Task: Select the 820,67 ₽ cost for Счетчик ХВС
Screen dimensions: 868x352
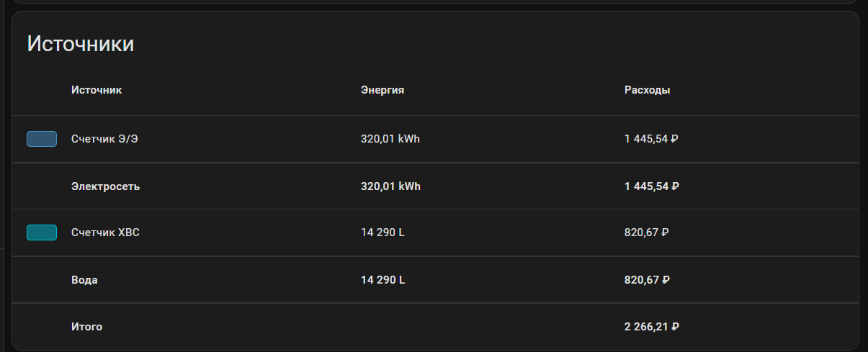Action: point(647,233)
